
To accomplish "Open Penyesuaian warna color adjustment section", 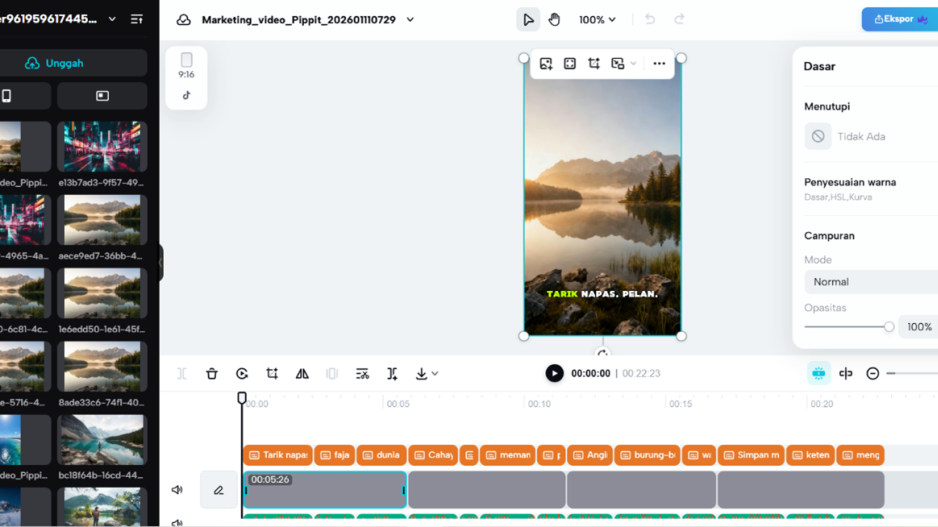I will (x=850, y=183).
